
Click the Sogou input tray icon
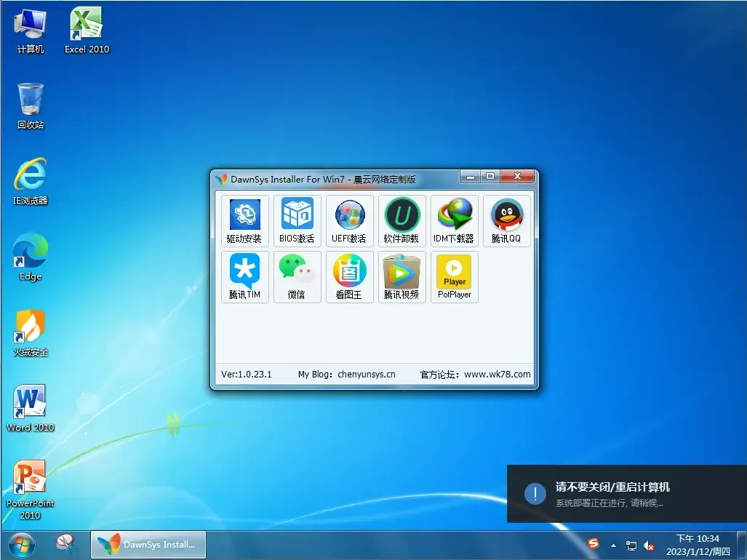click(594, 544)
